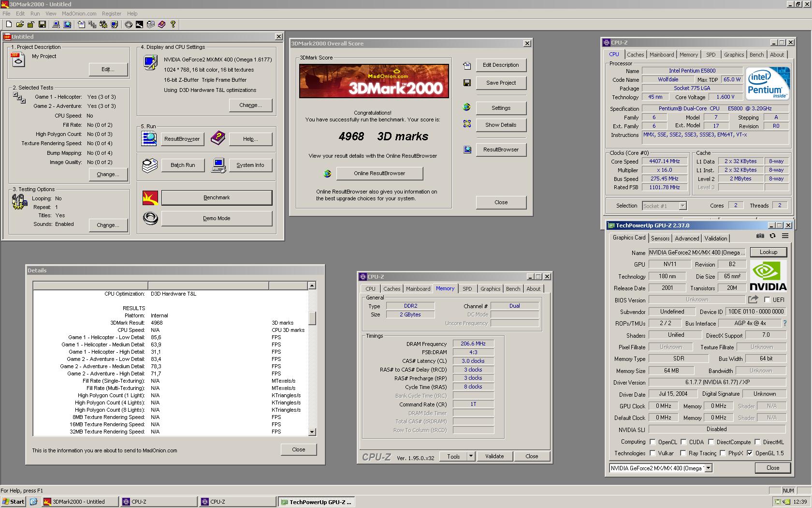
Task: Click the yellow question mark toolbar icon
Action: [173, 24]
